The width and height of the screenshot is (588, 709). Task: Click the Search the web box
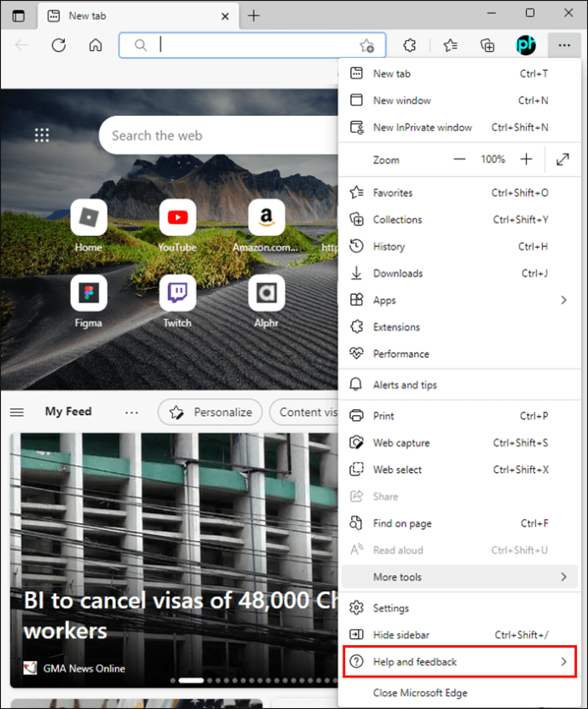218,135
